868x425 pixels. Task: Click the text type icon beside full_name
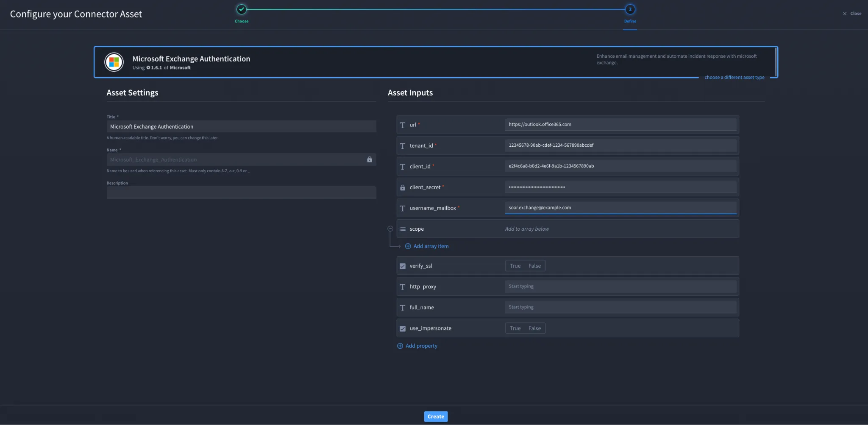coord(403,308)
